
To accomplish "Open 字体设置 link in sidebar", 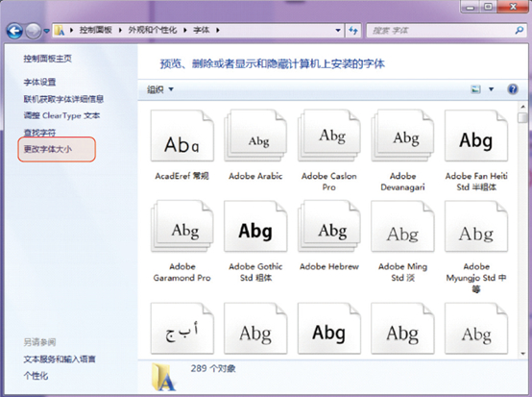I will click(39, 82).
